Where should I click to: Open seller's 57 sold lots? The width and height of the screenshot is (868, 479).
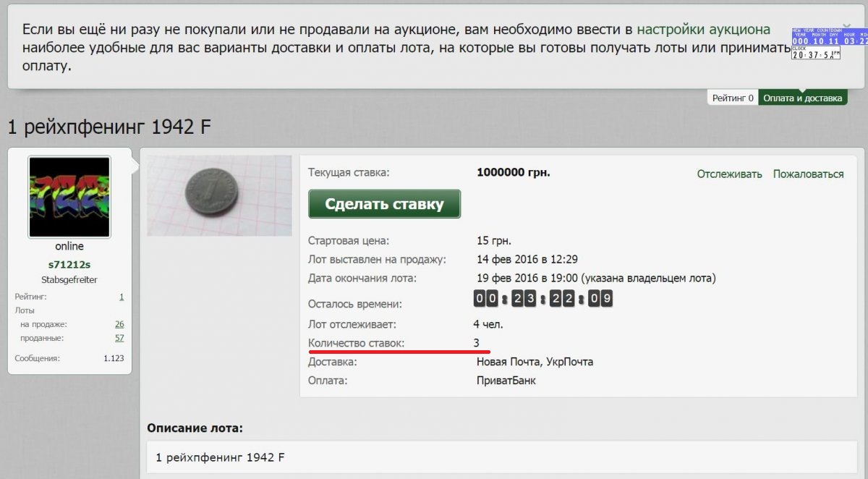(119, 338)
